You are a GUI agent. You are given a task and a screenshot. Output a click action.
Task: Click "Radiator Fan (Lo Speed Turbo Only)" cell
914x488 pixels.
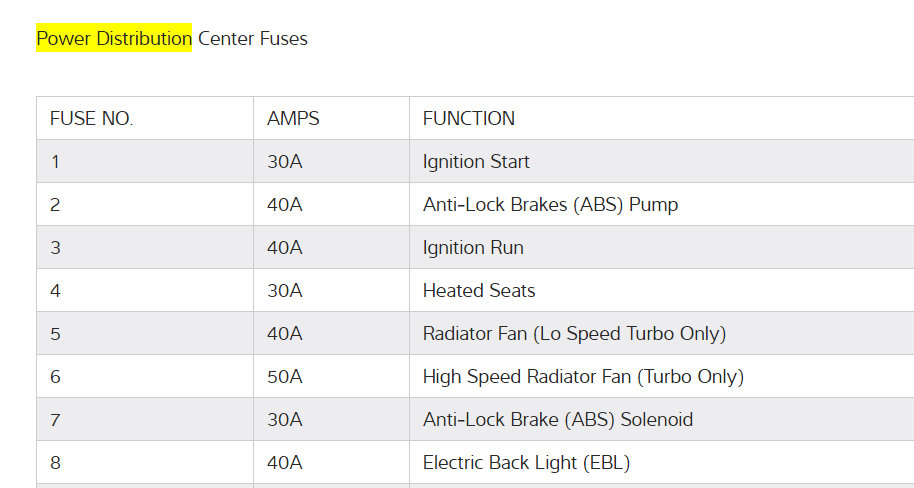tap(574, 333)
